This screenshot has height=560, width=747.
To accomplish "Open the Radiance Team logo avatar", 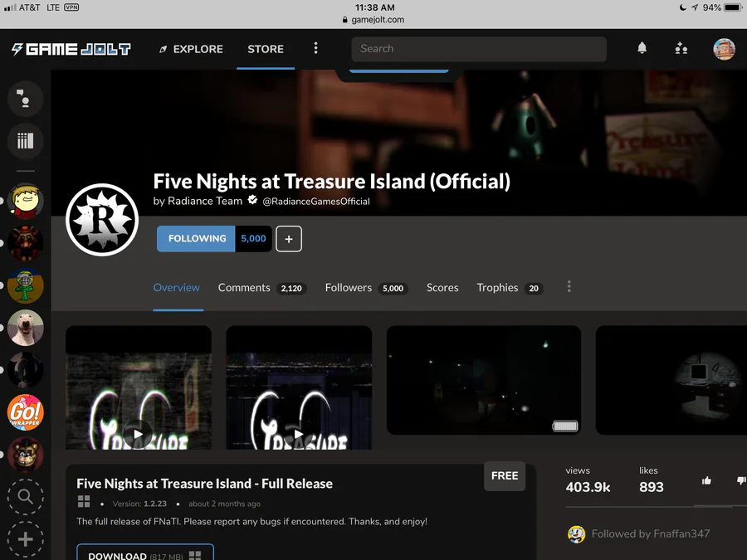I will pyautogui.click(x=102, y=220).
